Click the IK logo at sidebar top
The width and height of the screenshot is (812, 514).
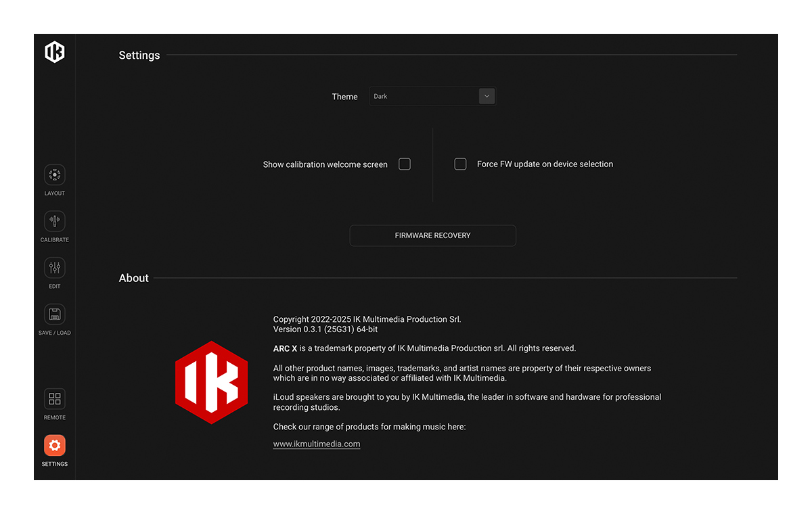(x=55, y=52)
